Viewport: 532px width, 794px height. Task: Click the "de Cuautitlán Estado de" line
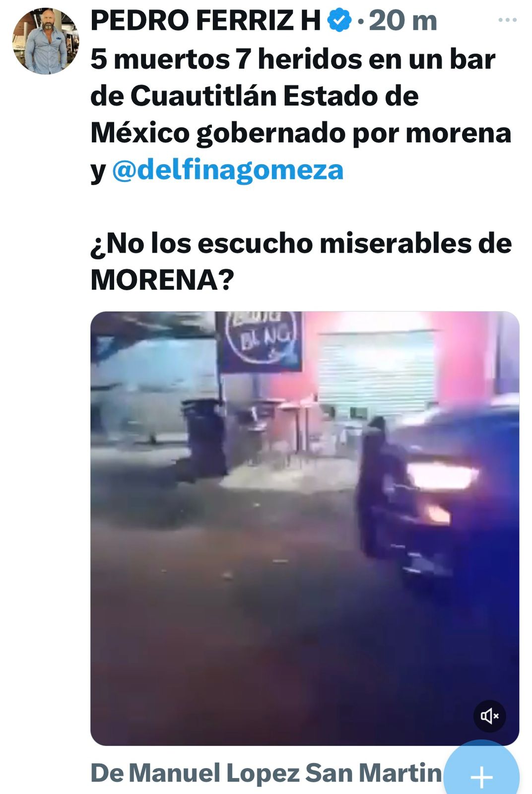[255, 96]
